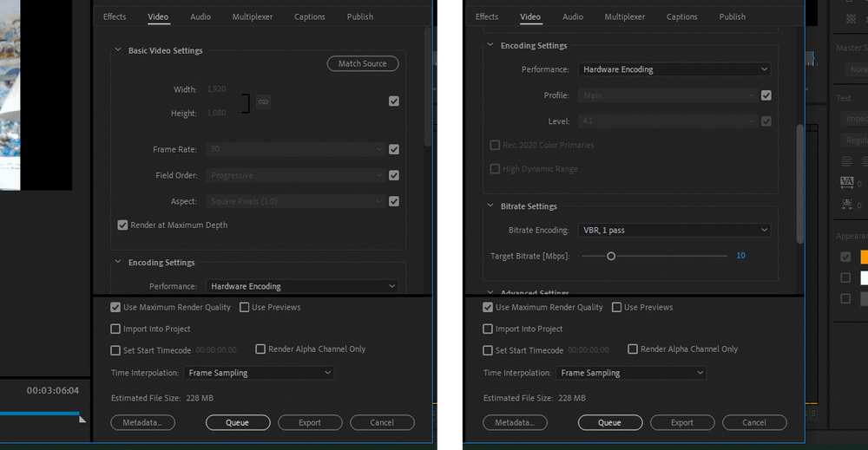Toggle the Profile checkbox next to Main

point(766,95)
